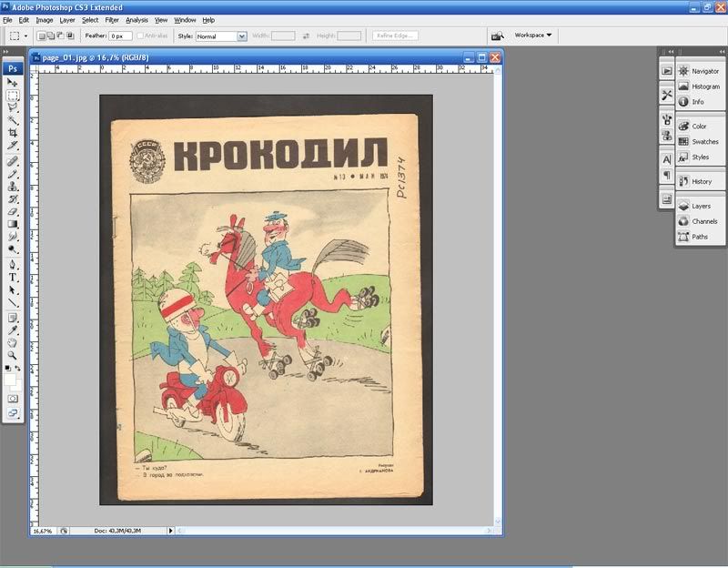Open the Channels panel
728x568 pixels.
point(699,221)
